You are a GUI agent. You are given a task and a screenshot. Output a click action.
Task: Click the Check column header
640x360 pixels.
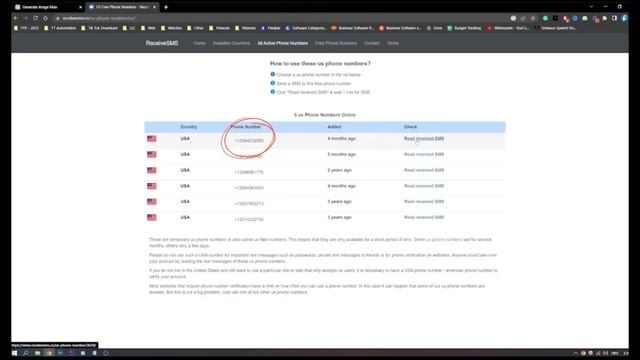411,127
